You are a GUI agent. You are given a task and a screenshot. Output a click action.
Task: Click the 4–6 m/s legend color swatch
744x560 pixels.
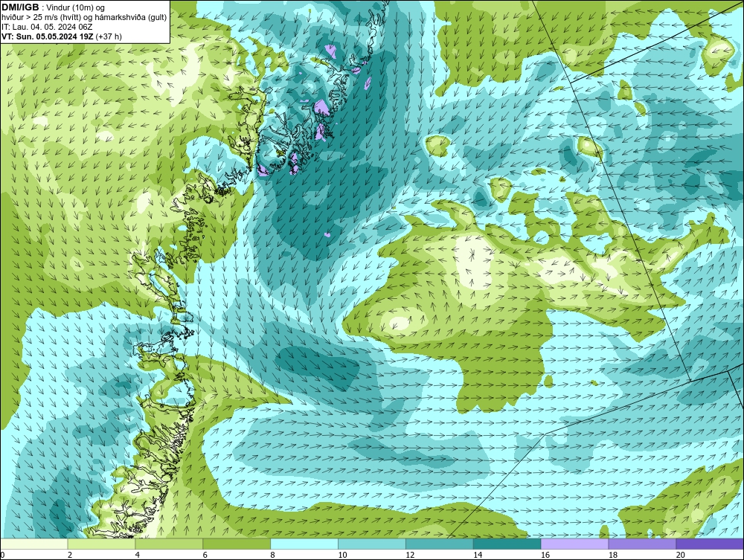[169, 544]
